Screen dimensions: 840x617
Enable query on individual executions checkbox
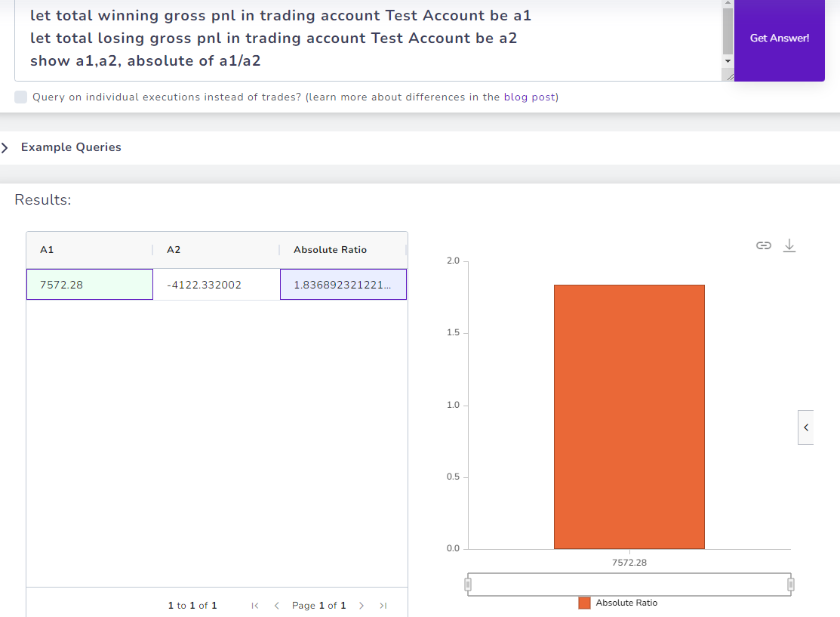21,97
